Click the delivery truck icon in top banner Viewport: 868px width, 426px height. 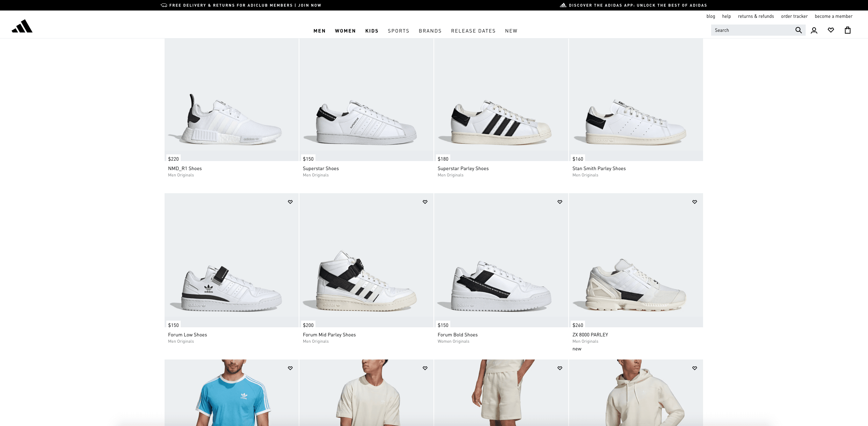click(164, 5)
